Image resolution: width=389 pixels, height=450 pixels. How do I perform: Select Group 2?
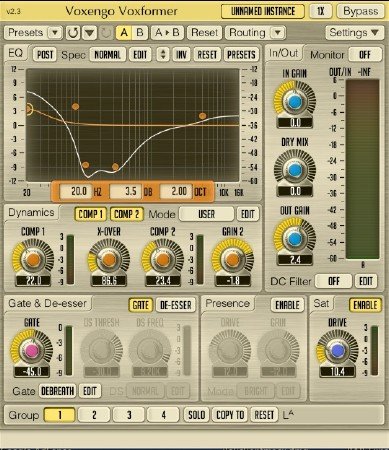pos(94,415)
